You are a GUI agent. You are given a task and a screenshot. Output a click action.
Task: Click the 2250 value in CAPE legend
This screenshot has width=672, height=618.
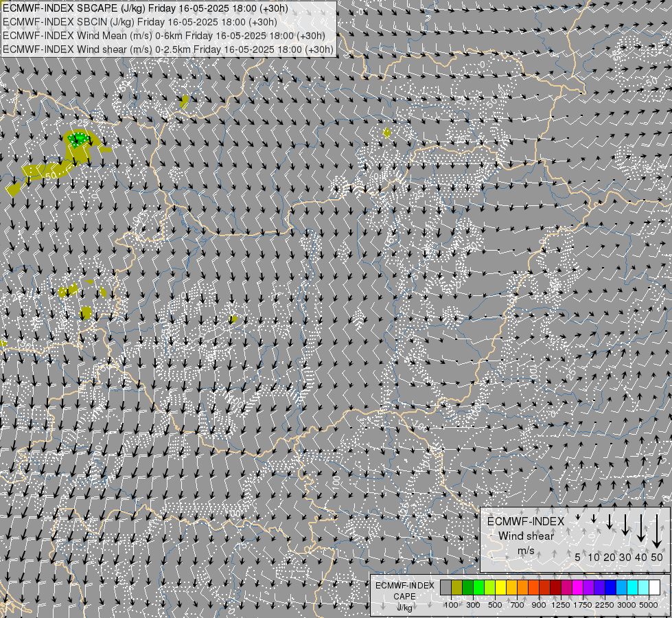605,605
